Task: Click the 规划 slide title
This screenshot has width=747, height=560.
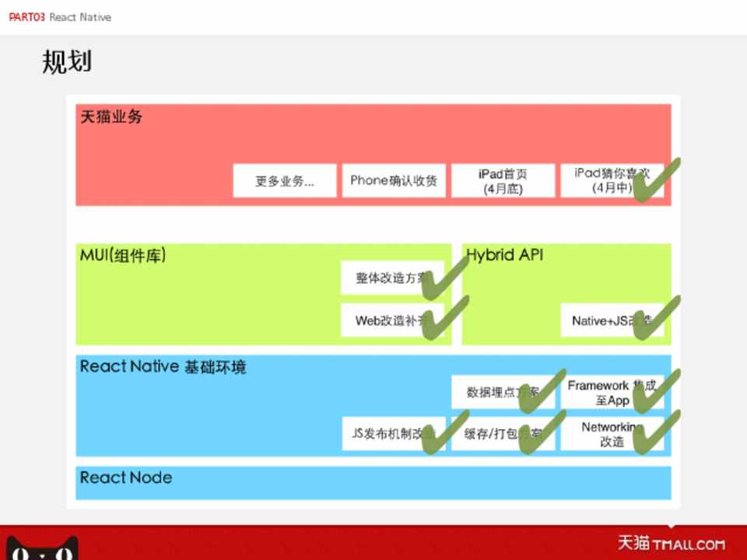Action: (x=67, y=62)
